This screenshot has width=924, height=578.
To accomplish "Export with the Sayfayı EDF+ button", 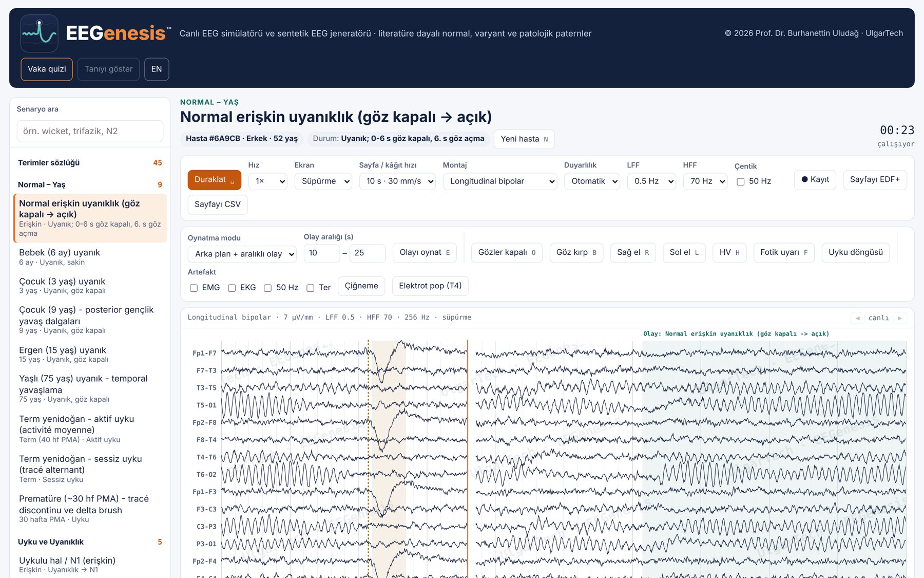I will coord(875,180).
